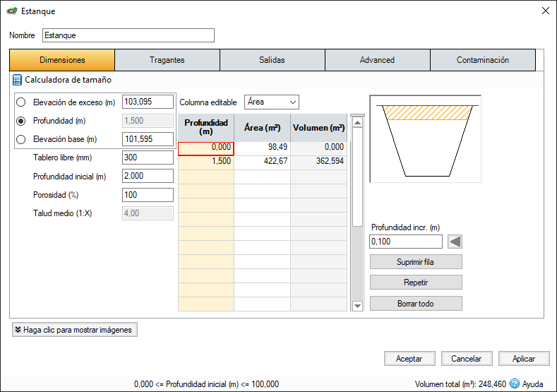Click the table vertical scrollbar thumb
Image resolution: width=557 pixels, height=392 pixels.
pos(357,177)
